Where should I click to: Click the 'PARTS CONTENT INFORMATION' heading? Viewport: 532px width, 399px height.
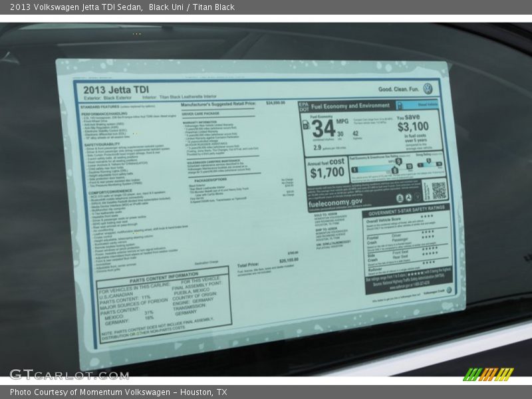point(164,278)
